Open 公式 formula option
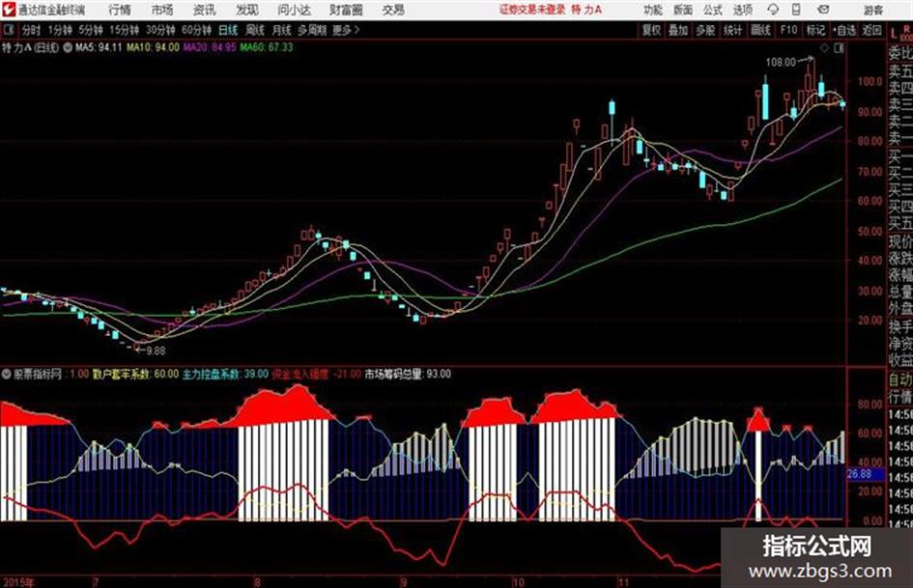Screen dimensions: 913x588 point(713,10)
